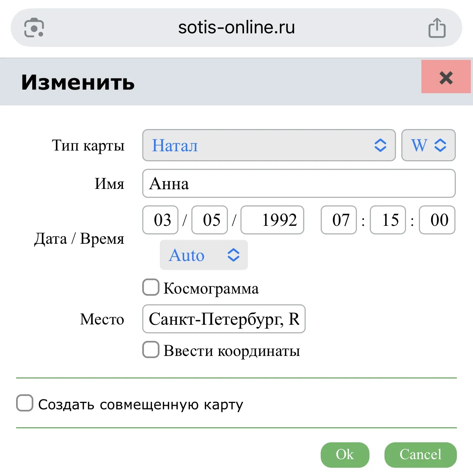Viewport: 473px width, 476px height.
Task: Tap the sotis-online.ru address text
Action: (236, 28)
